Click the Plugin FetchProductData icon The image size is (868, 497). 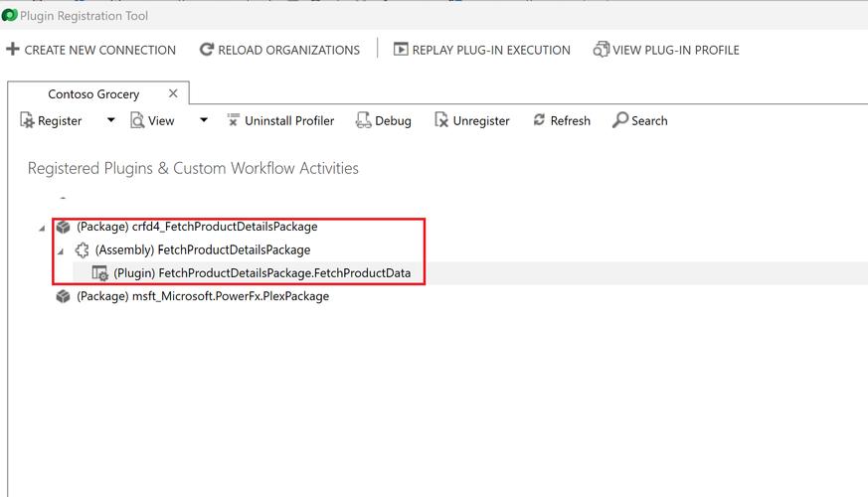pyautogui.click(x=99, y=272)
